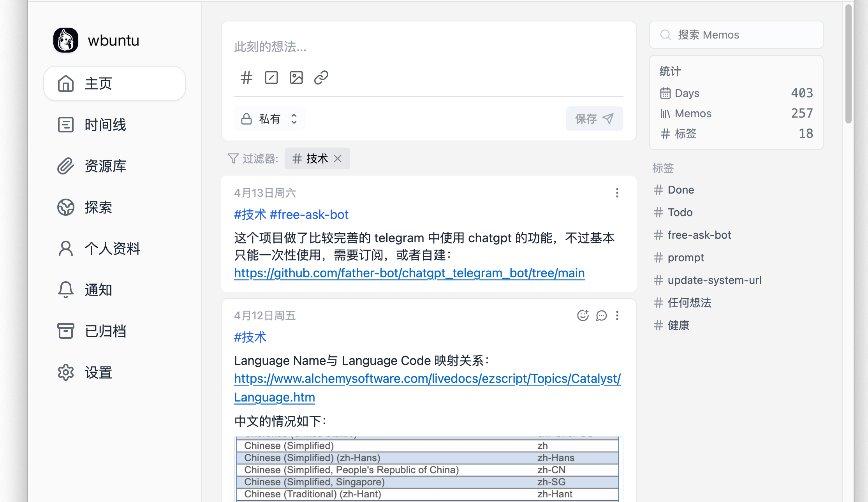Add emoji reaction to April 12 memo
The image size is (868, 502).
click(583, 315)
